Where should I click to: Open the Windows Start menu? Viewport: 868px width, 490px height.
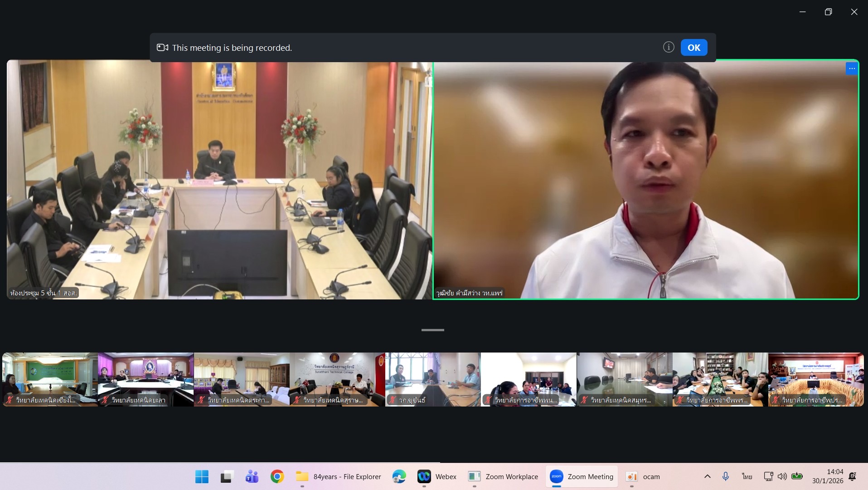202,476
